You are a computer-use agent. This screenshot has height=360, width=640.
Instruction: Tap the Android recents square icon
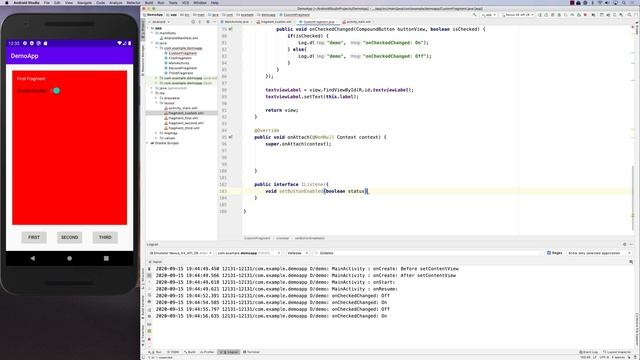pyautogui.click(x=106, y=258)
